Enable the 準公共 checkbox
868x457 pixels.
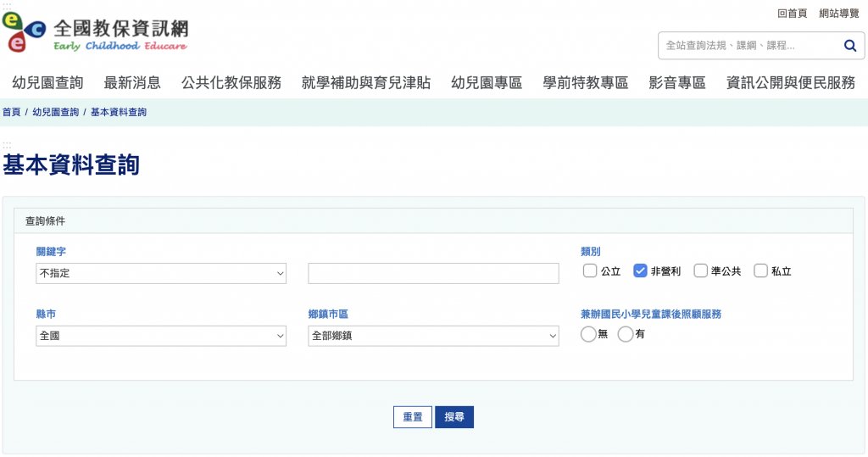tap(701, 270)
